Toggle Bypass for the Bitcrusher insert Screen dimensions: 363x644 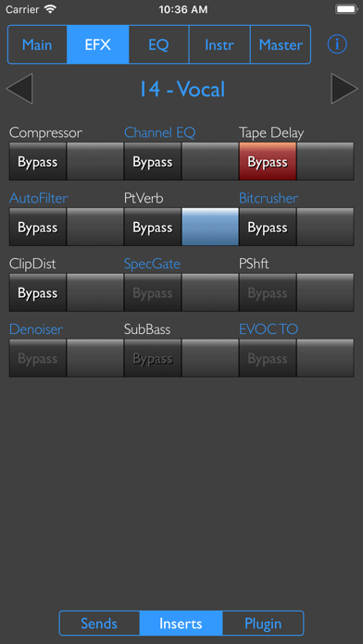click(x=268, y=227)
